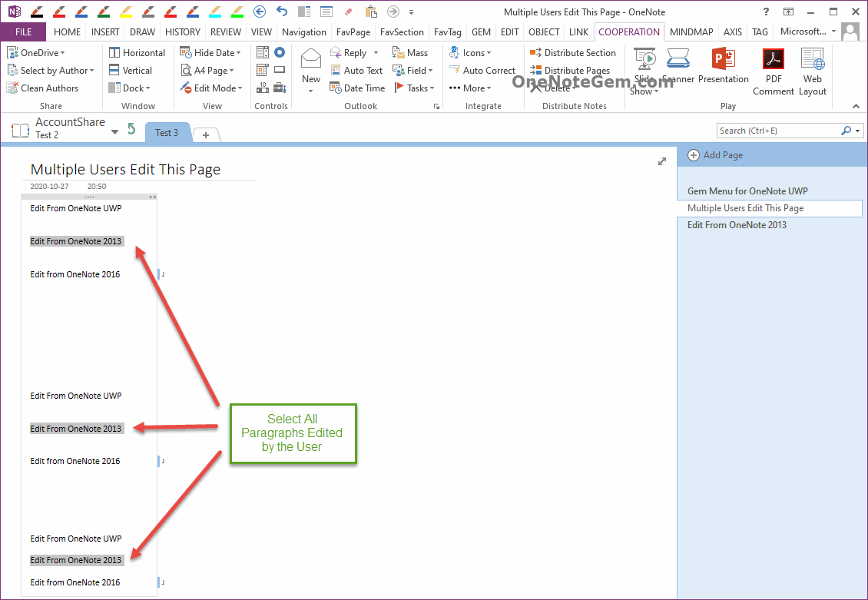The height and width of the screenshot is (600, 868).
Task: Switch to Web Layout
Action: pos(813,72)
